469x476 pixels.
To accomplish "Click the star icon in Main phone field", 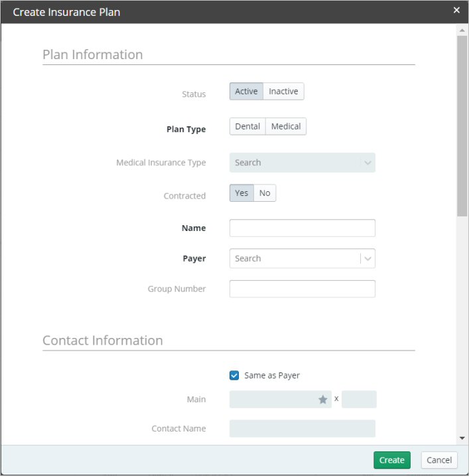I will [x=323, y=400].
